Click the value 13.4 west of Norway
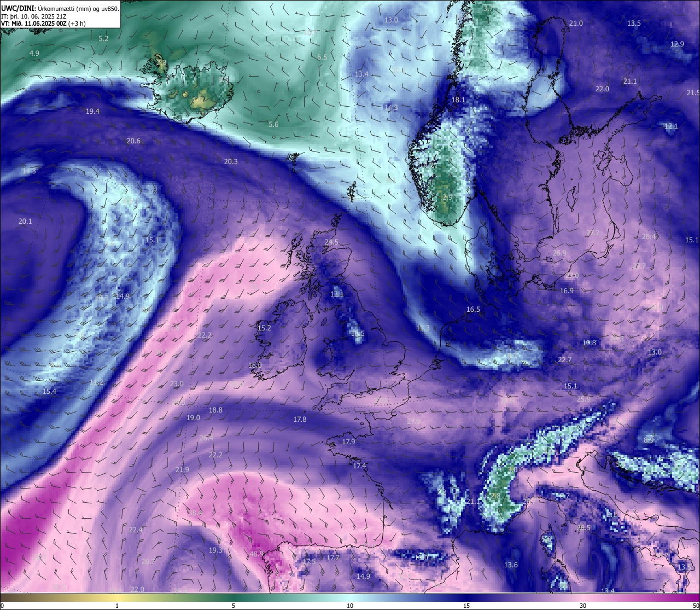This screenshot has width=700, height=610. (361, 74)
